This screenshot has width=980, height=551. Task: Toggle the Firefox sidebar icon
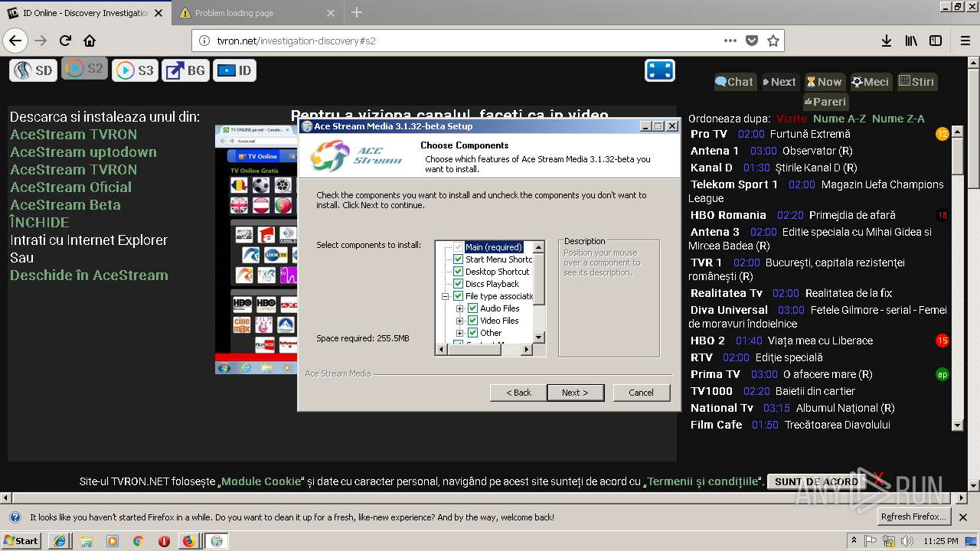(935, 41)
